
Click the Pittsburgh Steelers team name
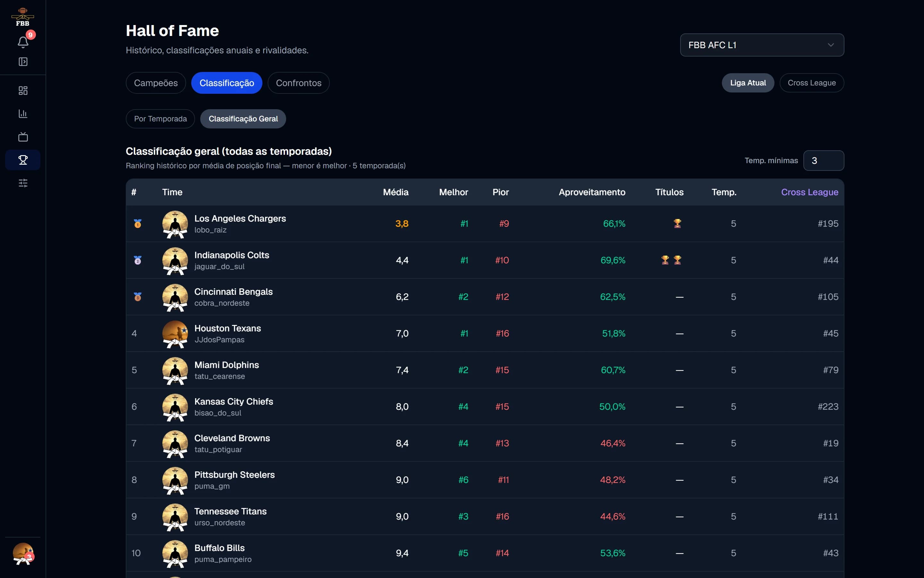click(235, 475)
